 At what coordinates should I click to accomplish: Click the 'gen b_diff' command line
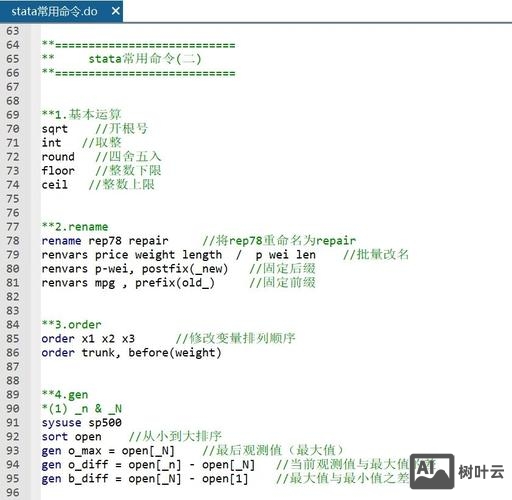pyautogui.click(x=145, y=479)
